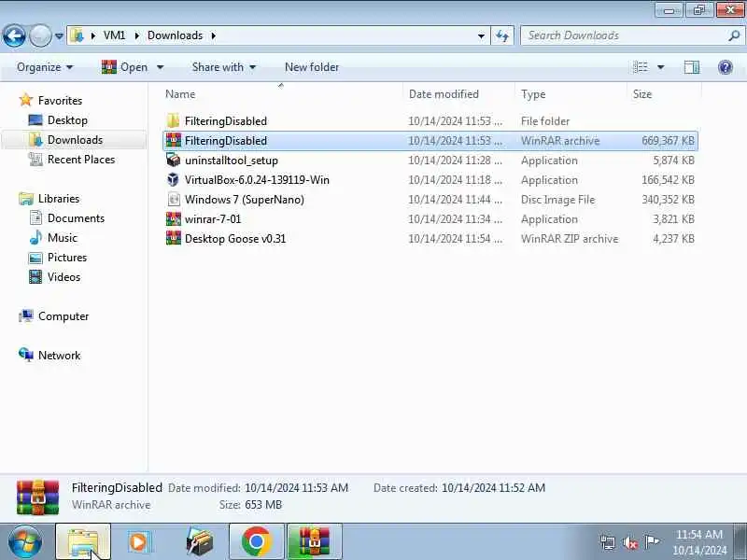Viewport: 747px width, 560px height.
Task: Select Windows 7 (SuperNano) disc image icon
Action: click(x=173, y=199)
